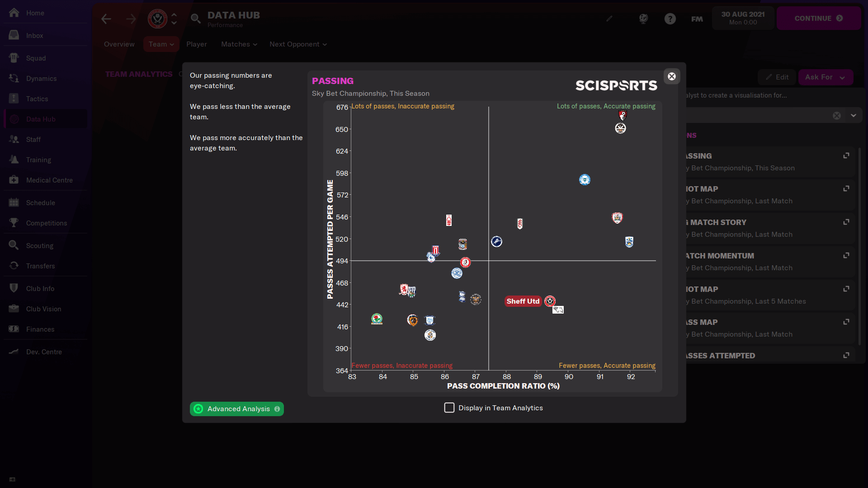The width and height of the screenshot is (868, 488).
Task: Expand the Matches dropdown tab
Action: pos(239,44)
